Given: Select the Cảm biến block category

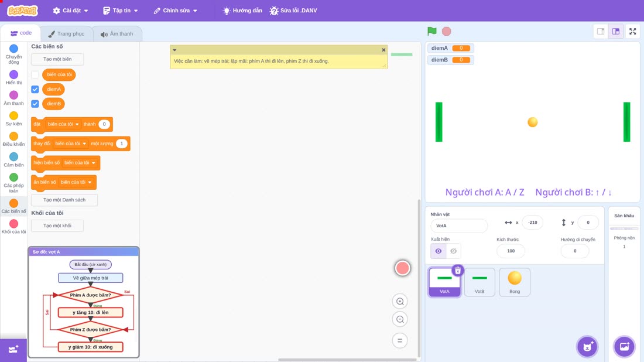Looking at the screenshot, I should pos(13,159).
